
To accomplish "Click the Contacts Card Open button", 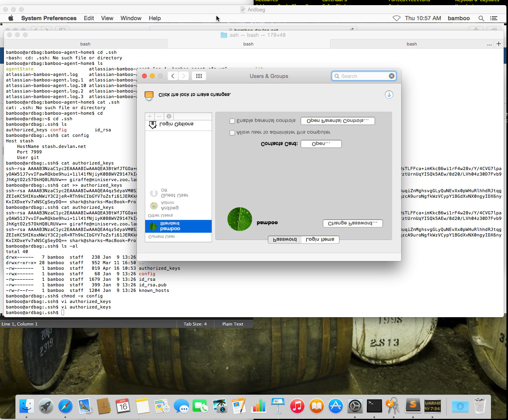I will [321, 144].
